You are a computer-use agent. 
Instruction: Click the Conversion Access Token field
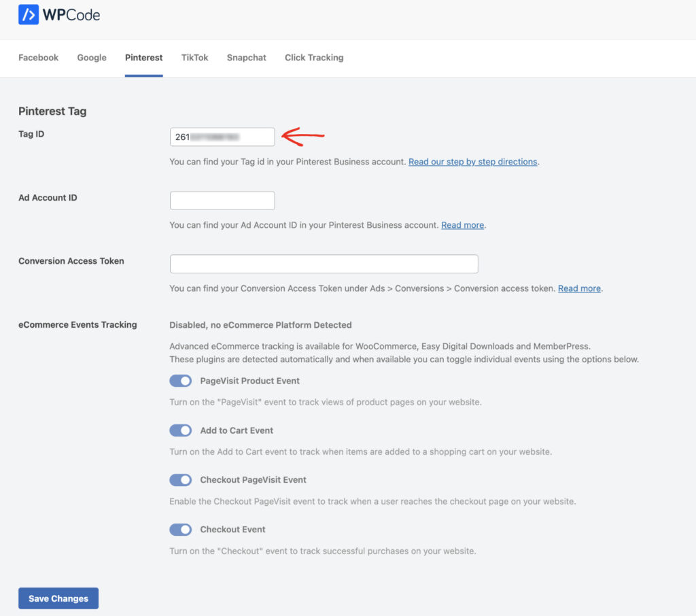[324, 264]
